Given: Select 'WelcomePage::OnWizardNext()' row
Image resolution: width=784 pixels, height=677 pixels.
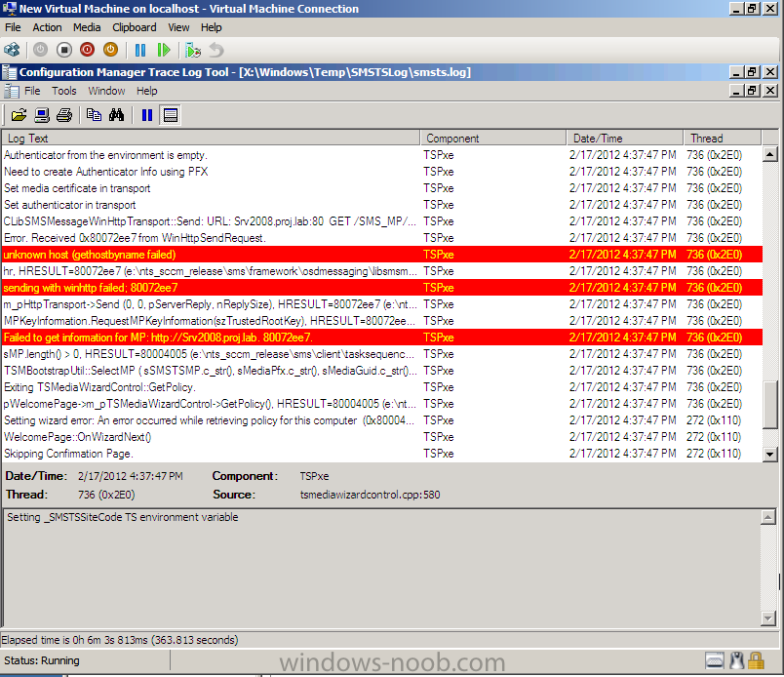Looking at the screenshot, I should [382, 437].
